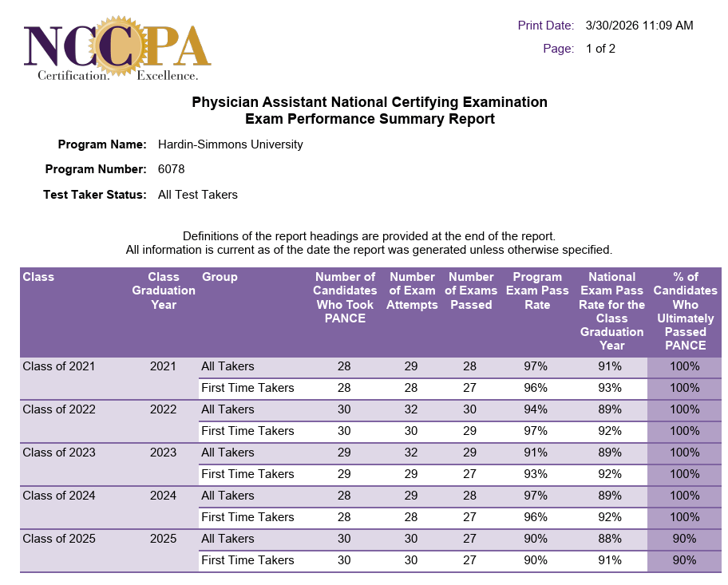Viewport: 728px width, 585px height.
Task: Click the program number 6078
Action: 172,169
